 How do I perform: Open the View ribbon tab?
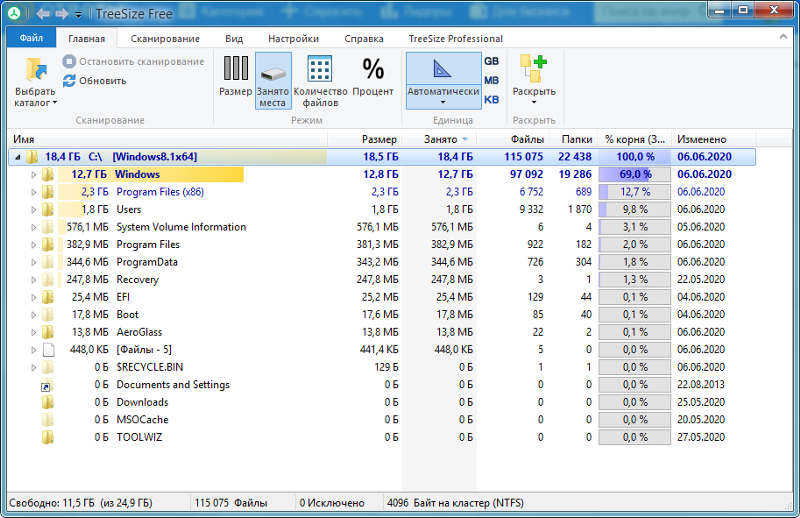(234, 39)
